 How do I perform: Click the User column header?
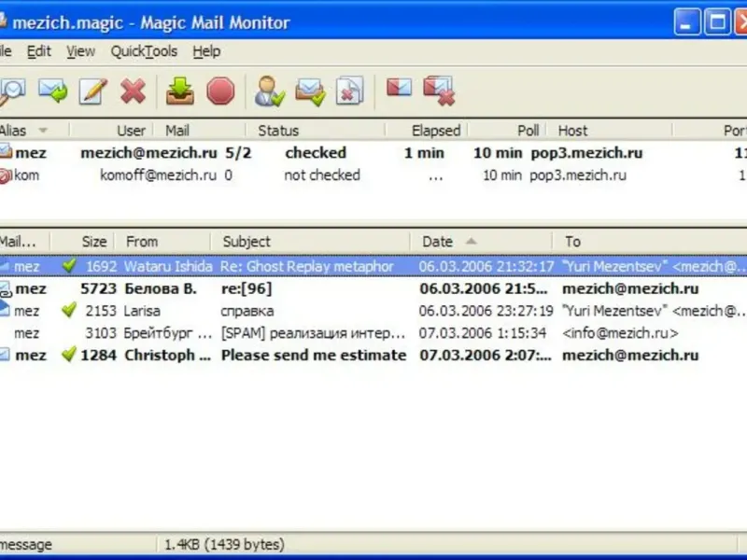[x=111, y=131]
